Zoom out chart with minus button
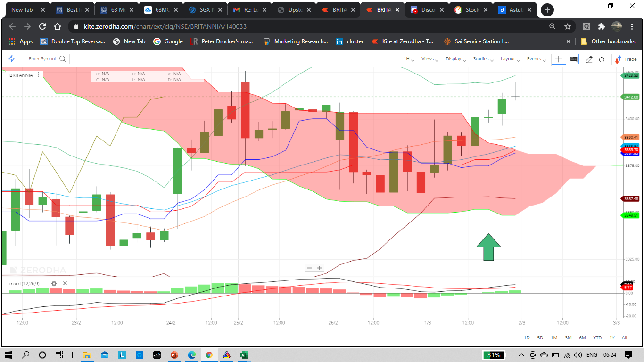Viewport: 644px width, 362px height. point(310,268)
